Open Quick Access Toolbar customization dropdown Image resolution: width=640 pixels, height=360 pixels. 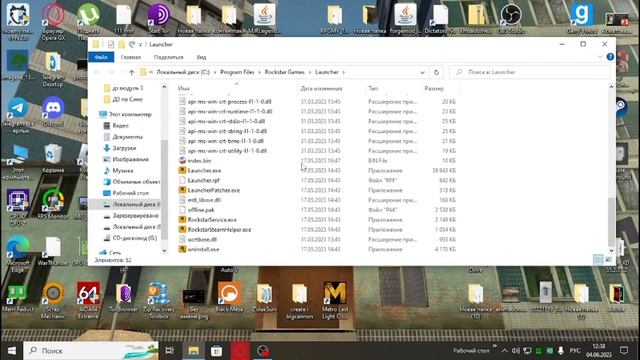pyautogui.click(x=140, y=44)
